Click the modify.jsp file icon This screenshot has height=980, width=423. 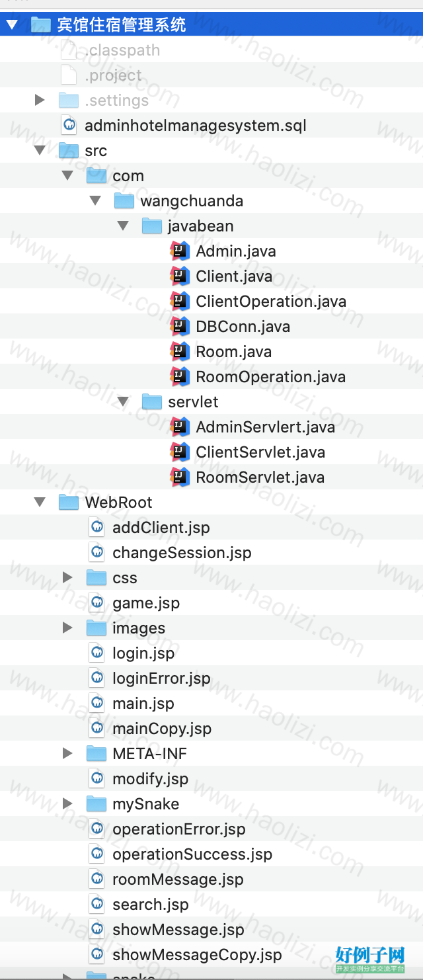[96, 779]
